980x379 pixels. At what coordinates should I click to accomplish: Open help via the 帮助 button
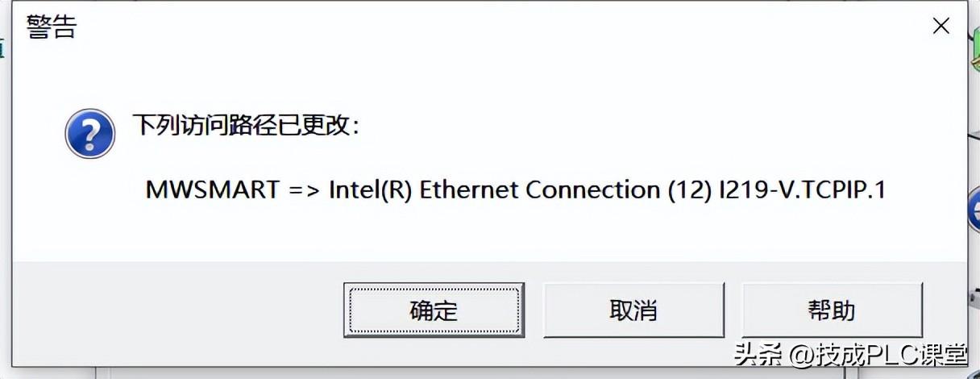point(832,310)
